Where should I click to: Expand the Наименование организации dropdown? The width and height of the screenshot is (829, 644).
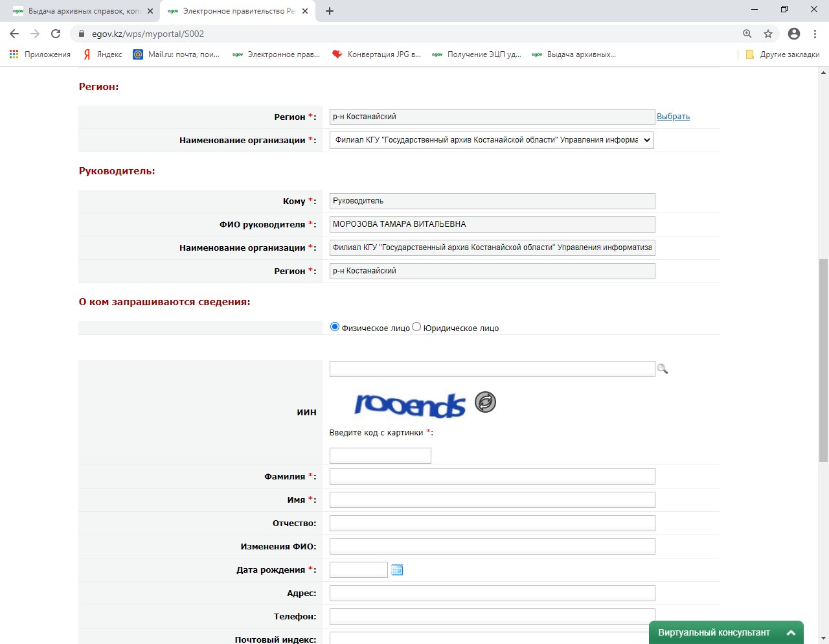(x=492, y=140)
